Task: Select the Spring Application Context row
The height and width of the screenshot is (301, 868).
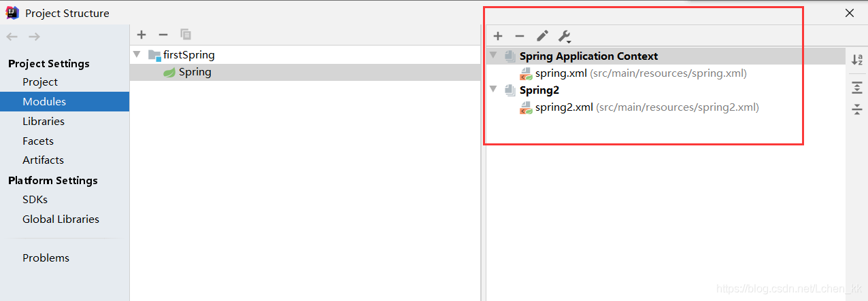Action: click(665, 56)
